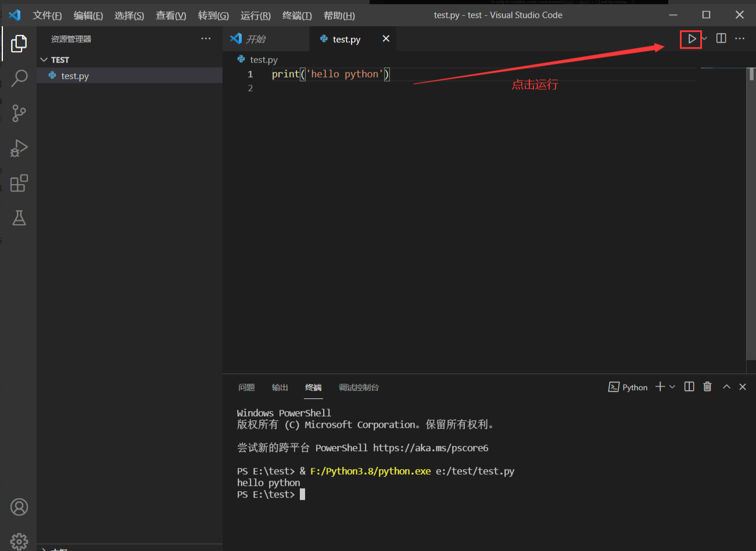
Task: Open the new terminal launch profile dropdown
Action: (672, 387)
